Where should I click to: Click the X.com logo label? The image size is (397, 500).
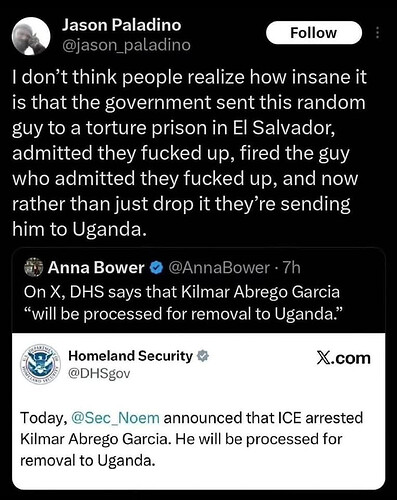click(x=343, y=358)
